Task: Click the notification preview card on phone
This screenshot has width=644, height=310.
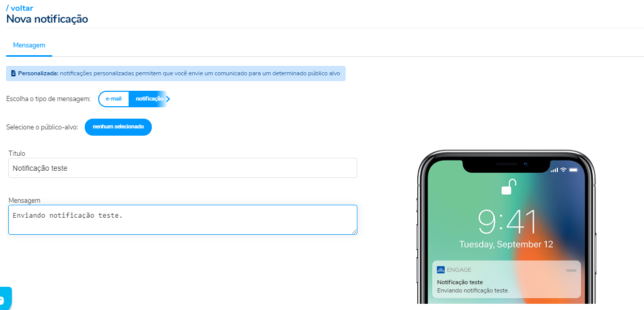Action: 507,279
